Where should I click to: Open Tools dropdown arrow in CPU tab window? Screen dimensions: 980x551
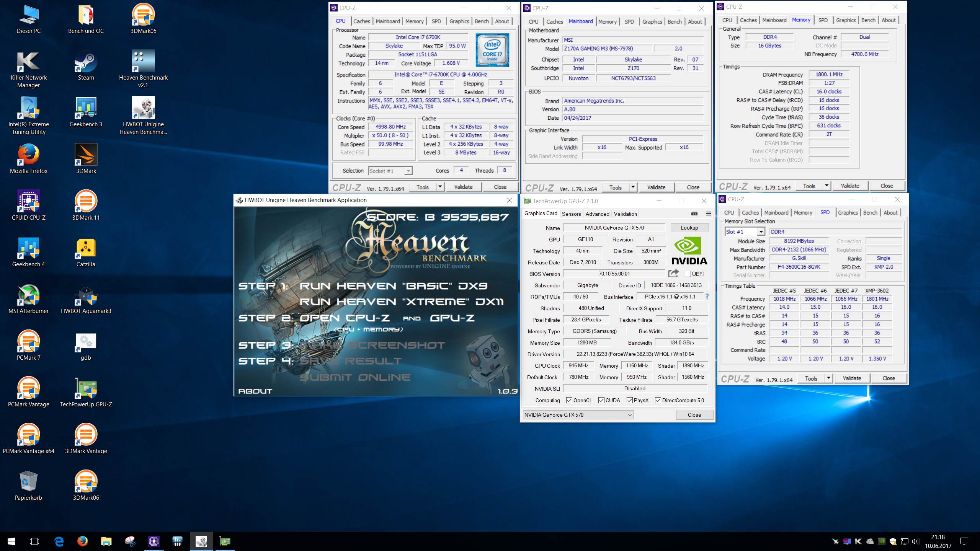440,187
